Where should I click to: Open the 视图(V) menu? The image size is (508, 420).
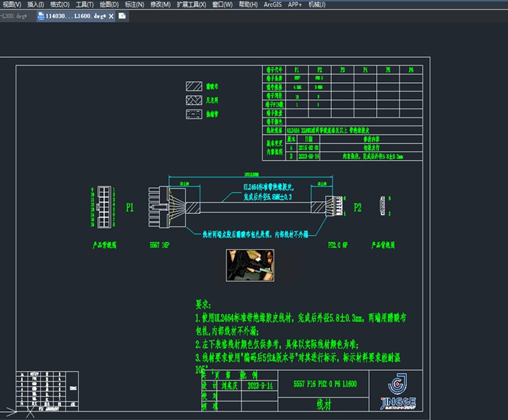(12, 4)
